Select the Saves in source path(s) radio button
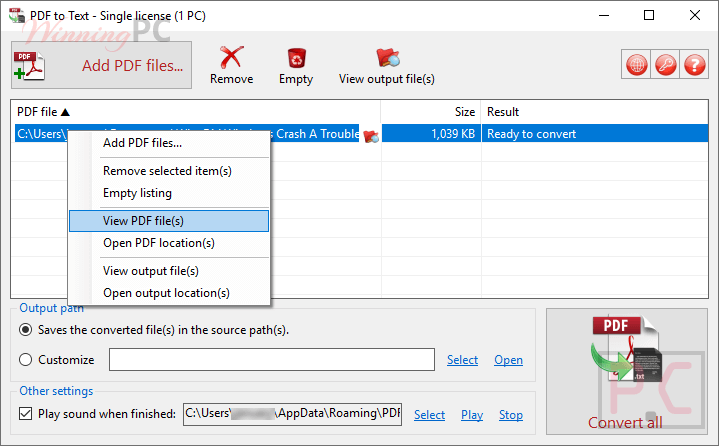The height and width of the screenshot is (446, 719). (x=26, y=330)
